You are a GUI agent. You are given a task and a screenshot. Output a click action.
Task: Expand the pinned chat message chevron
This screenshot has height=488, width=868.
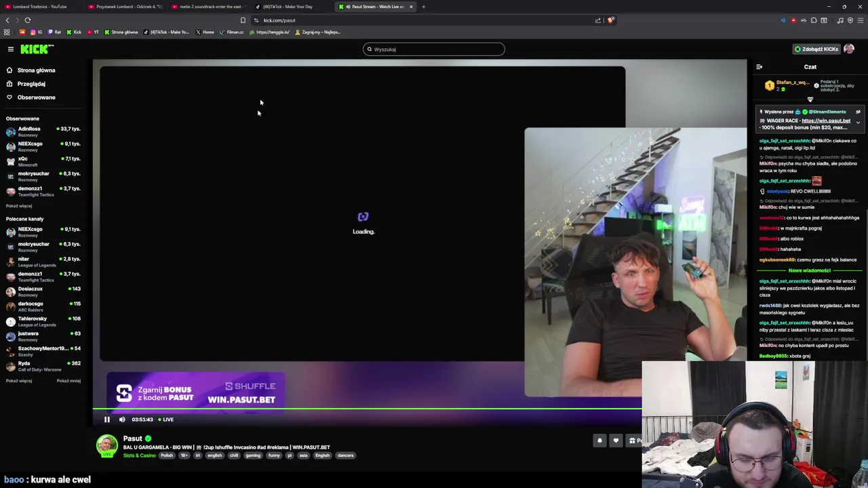858,123
